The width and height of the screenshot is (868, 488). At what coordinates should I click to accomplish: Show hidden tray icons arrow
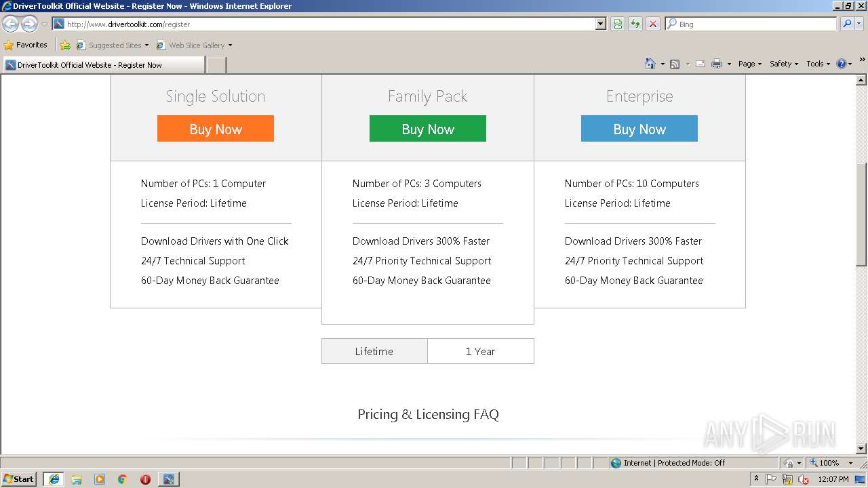(x=756, y=479)
